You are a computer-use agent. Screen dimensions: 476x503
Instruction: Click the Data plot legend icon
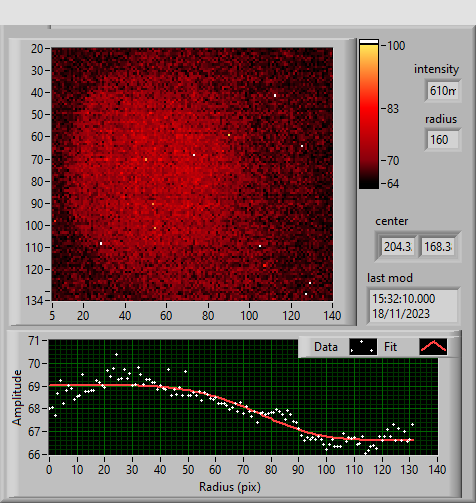coord(363,347)
